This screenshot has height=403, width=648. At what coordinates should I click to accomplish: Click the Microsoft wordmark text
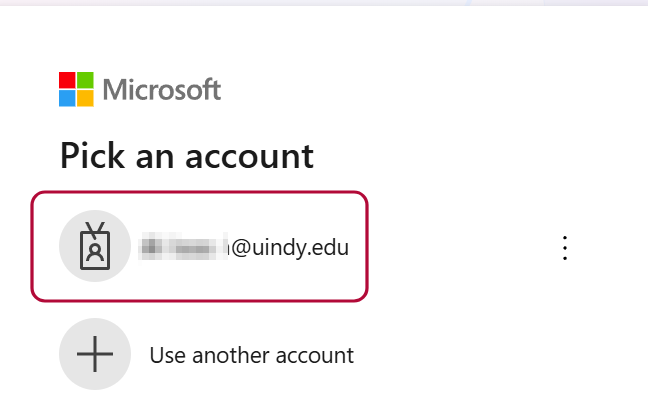[162, 89]
